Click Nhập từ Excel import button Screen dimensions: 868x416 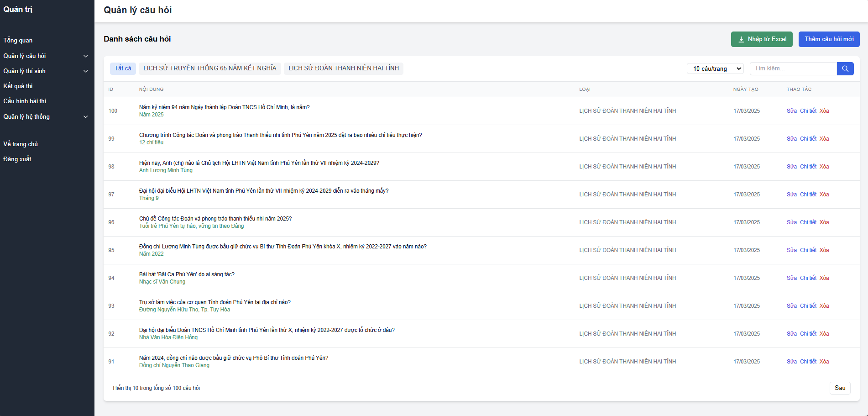[761, 39]
